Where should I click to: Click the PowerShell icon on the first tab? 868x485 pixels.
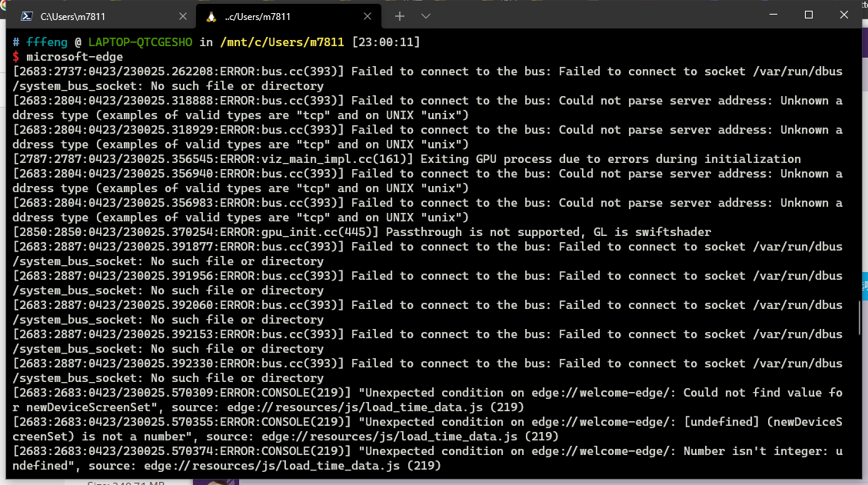(x=26, y=16)
